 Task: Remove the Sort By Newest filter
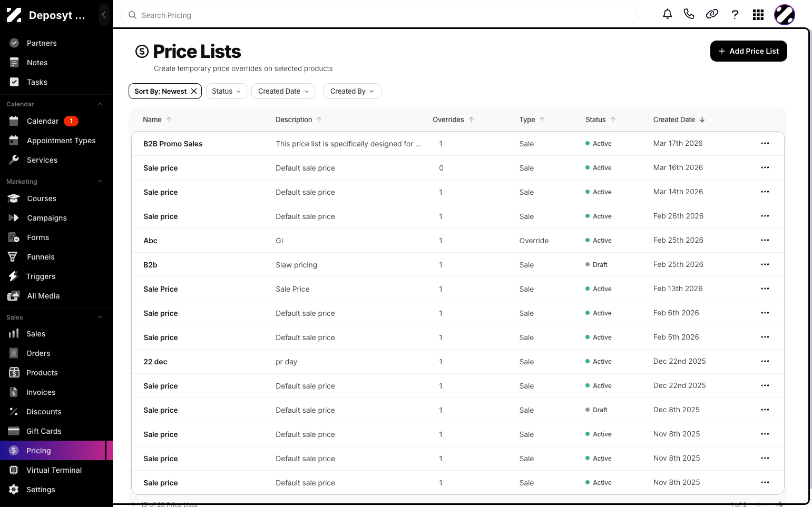coord(194,91)
